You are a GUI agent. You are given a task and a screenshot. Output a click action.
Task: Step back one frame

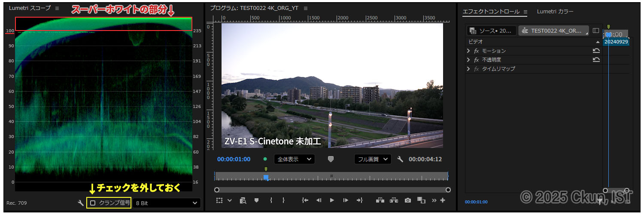pos(319,200)
